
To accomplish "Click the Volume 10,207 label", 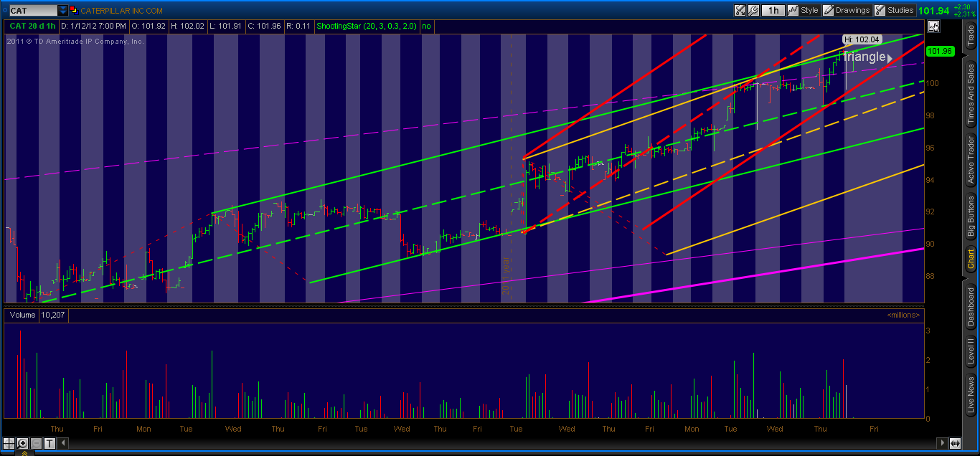I will tap(36, 315).
